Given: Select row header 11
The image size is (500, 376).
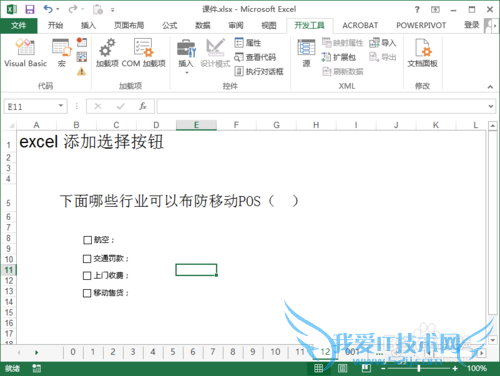Looking at the screenshot, I should [x=8, y=270].
